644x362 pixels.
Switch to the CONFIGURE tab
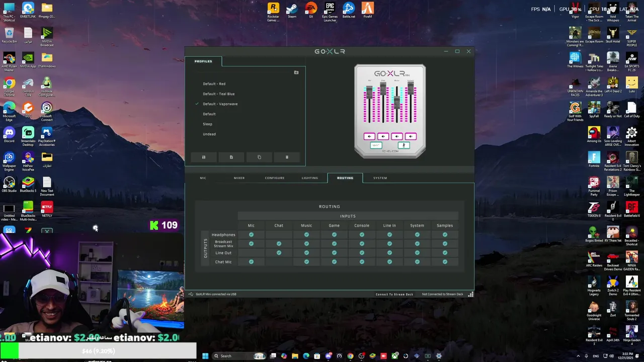(275, 178)
